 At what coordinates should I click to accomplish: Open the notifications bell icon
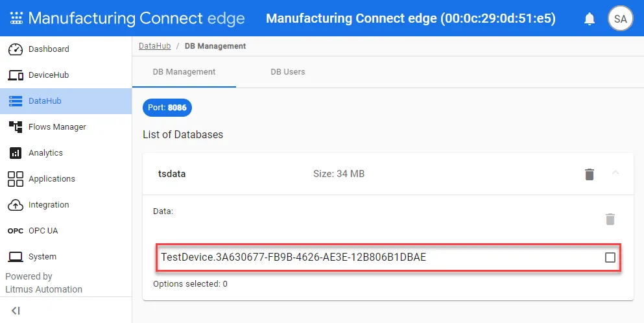[x=590, y=19]
